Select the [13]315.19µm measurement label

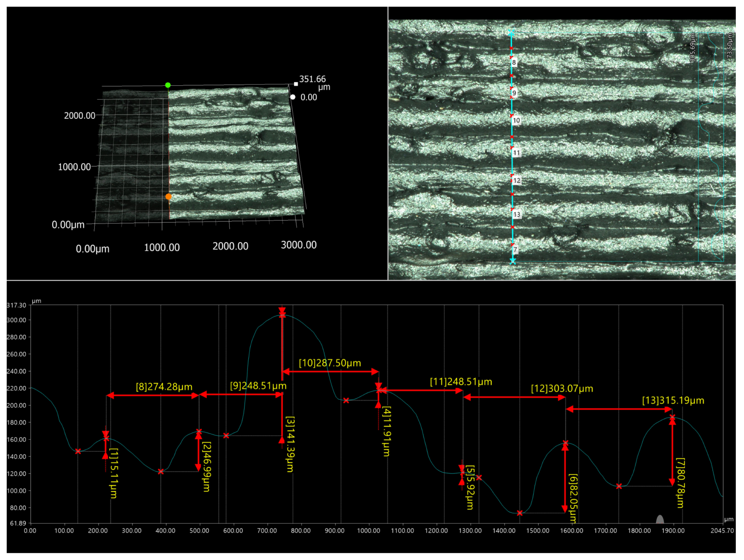(673, 400)
